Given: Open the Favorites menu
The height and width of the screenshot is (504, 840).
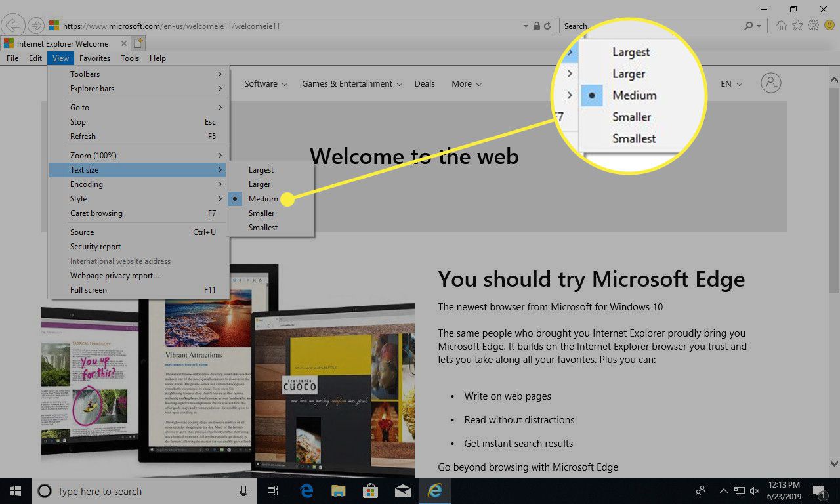Looking at the screenshot, I should tap(94, 58).
